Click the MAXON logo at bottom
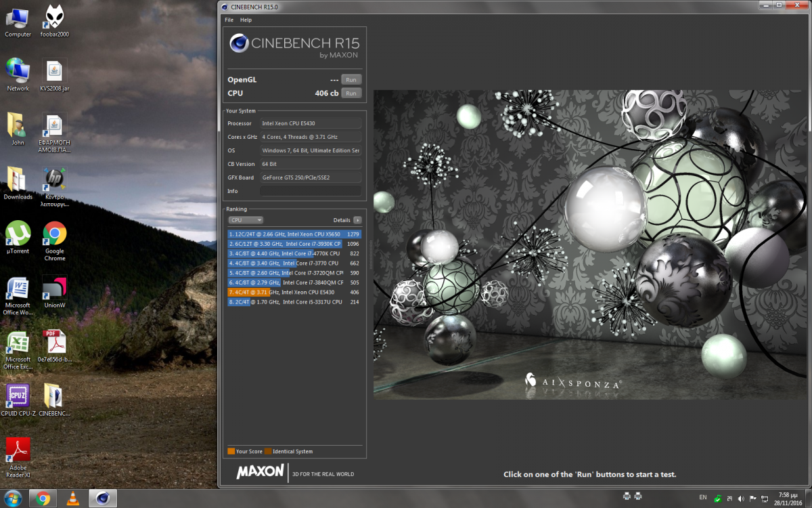The height and width of the screenshot is (508, 812). [260, 472]
